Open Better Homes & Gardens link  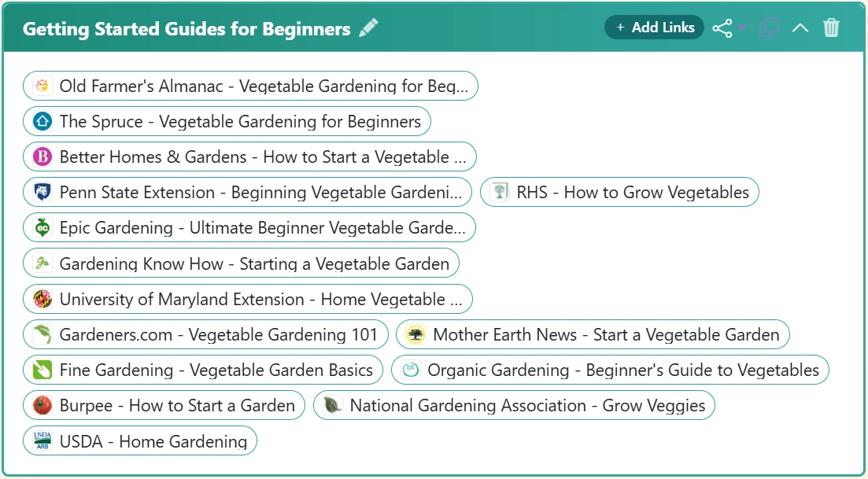pos(262,157)
